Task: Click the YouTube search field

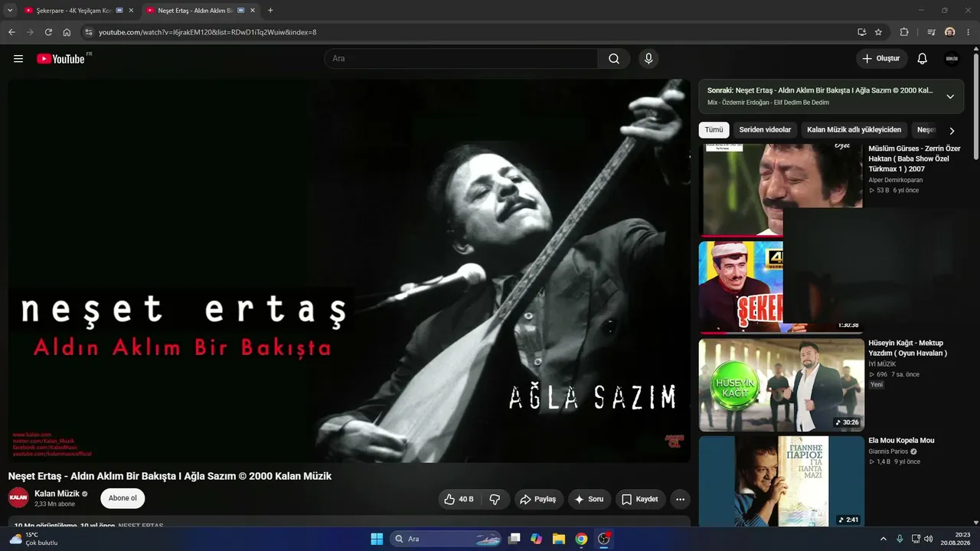Action: [461, 59]
